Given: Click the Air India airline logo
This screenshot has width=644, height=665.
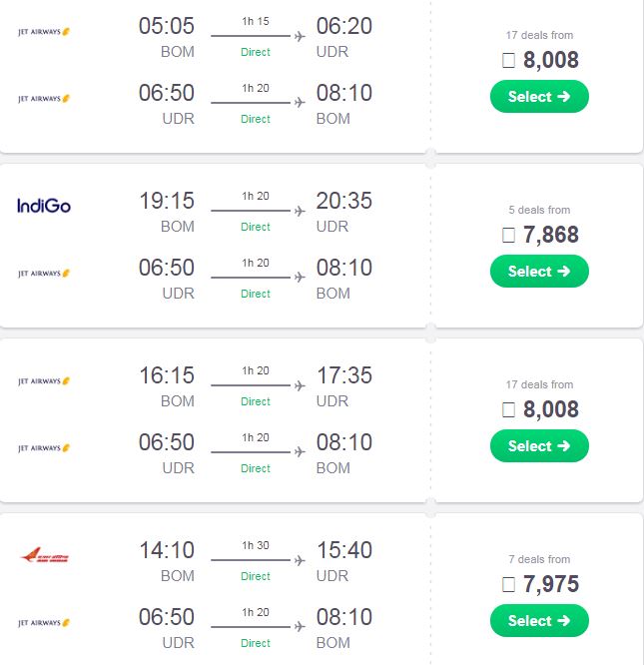Looking at the screenshot, I should pyautogui.click(x=44, y=555).
